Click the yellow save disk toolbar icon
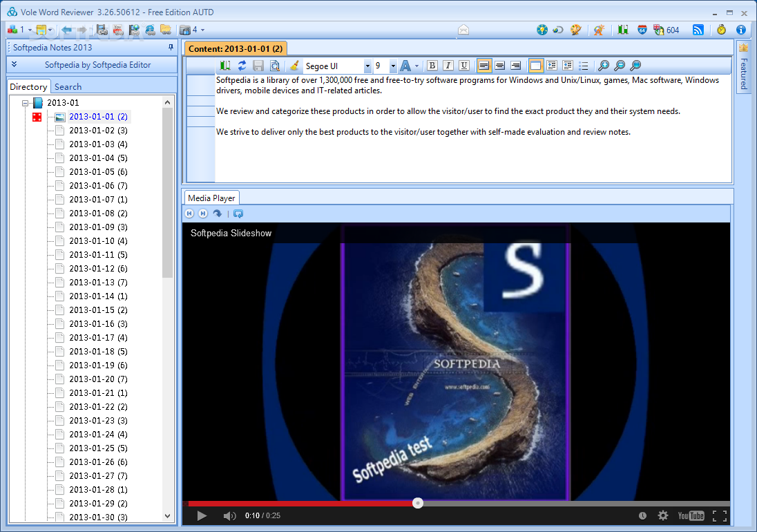The image size is (757, 532). tap(41, 30)
